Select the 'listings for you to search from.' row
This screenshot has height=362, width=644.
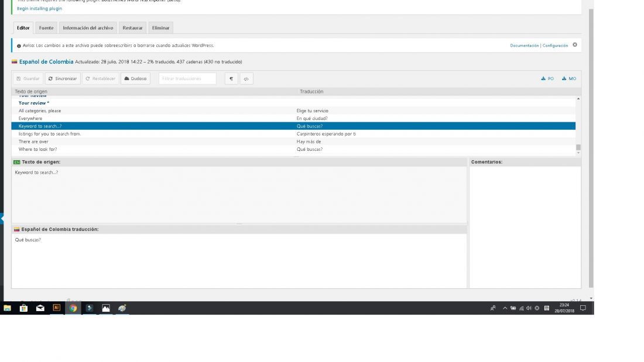[x=293, y=134]
